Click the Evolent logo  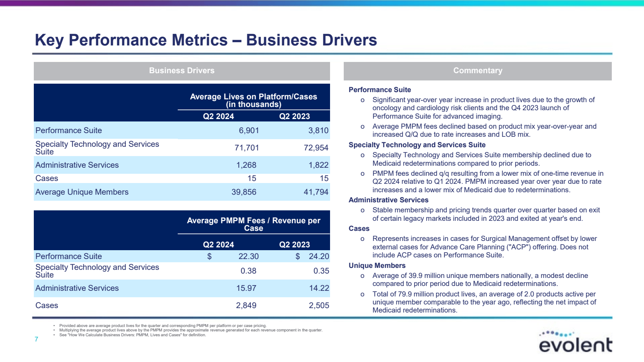(x=576, y=341)
